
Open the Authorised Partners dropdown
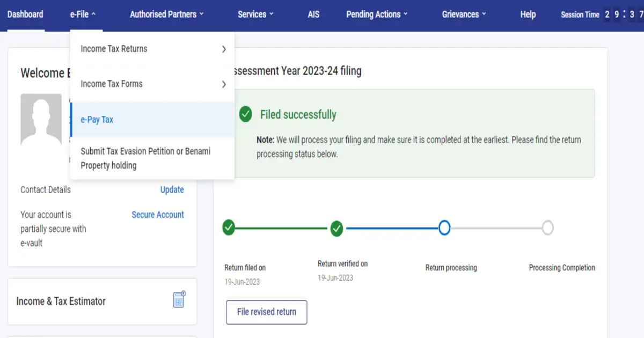tap(166, 14)
